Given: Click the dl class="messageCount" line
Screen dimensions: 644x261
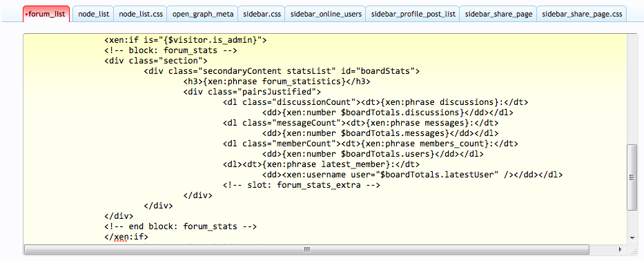Looking at the screenshot, I should pos(361,123).
